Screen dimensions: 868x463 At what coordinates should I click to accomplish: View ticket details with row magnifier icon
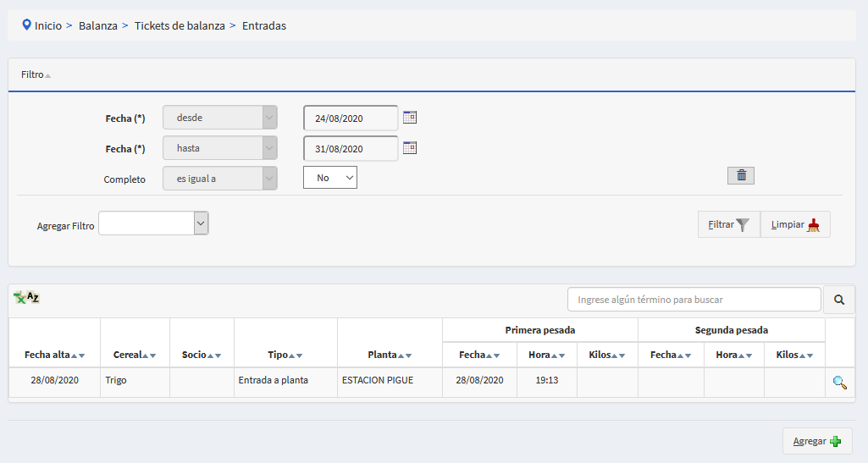pyautogui.click(x=839, y=383)
